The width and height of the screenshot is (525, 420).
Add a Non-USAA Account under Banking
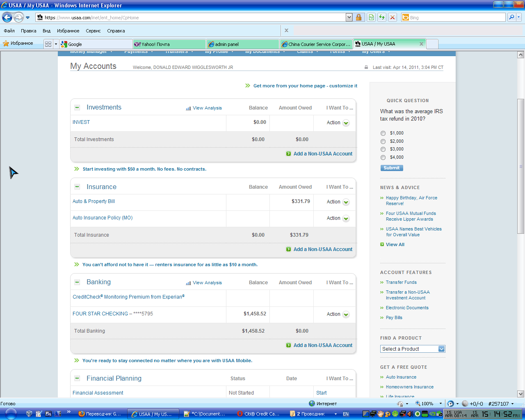(x=319, y=345)
